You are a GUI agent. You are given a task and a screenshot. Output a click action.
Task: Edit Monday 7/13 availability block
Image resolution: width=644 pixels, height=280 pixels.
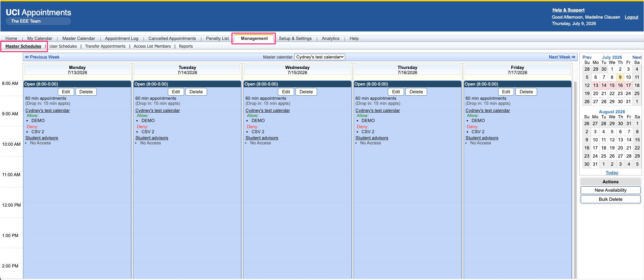66,92
